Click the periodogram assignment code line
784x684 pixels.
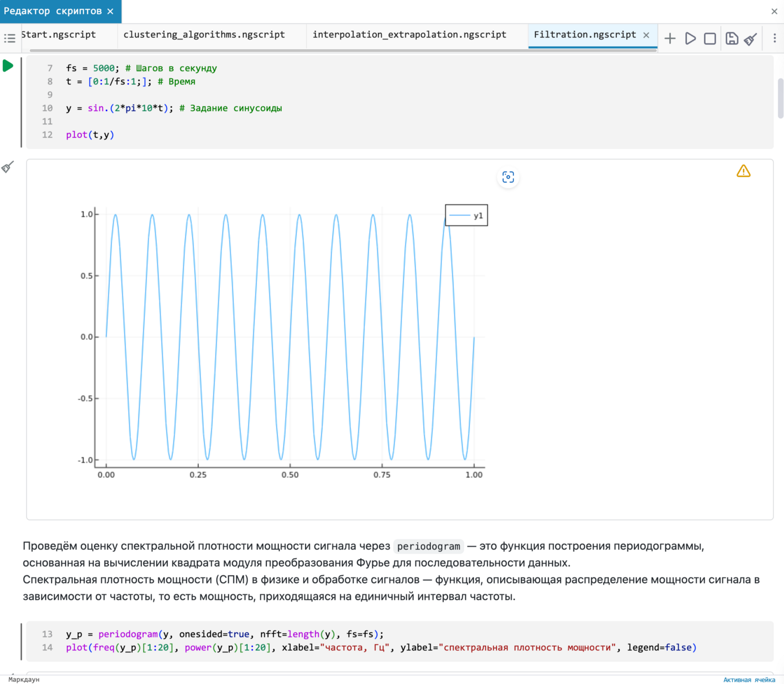pyautogui.click(x=224, y=634)
